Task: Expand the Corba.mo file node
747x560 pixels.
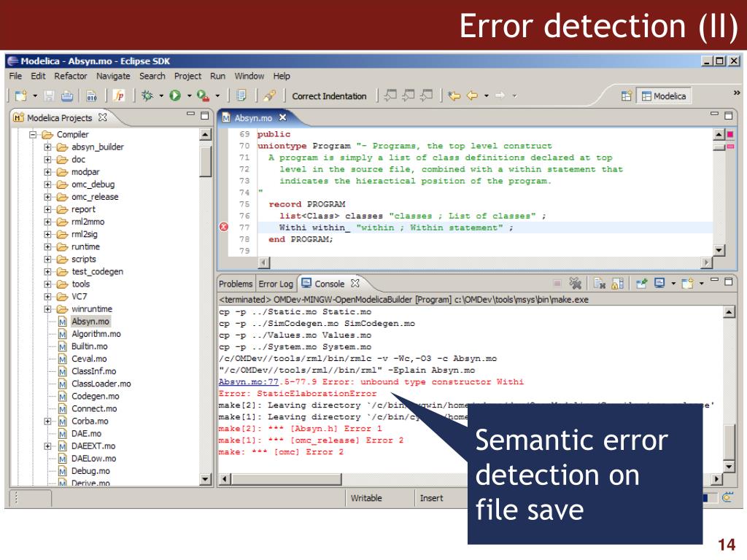Action: 47,421
